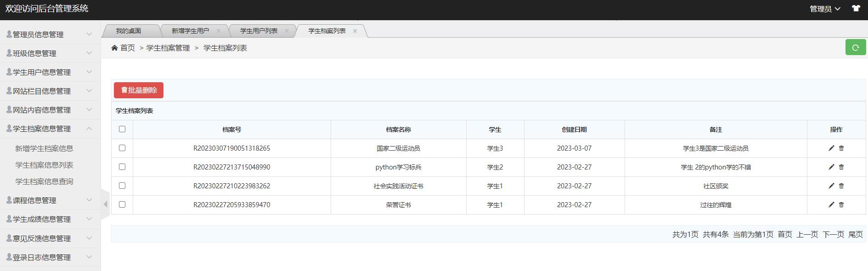Image resolution: width=868 pixels, height=271 pixels.
Task: Go to 首页 in pagination
Action: (x=785, y=234)
